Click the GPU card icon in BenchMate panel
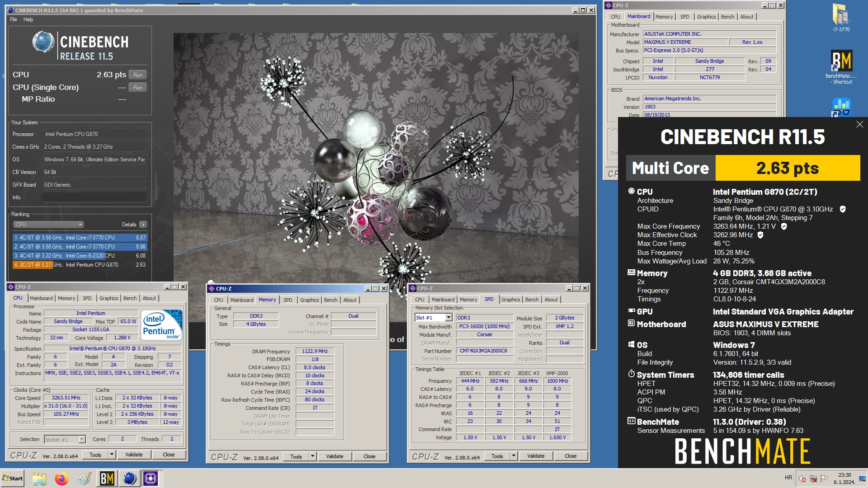868x488 pixels. coord(631,311)
